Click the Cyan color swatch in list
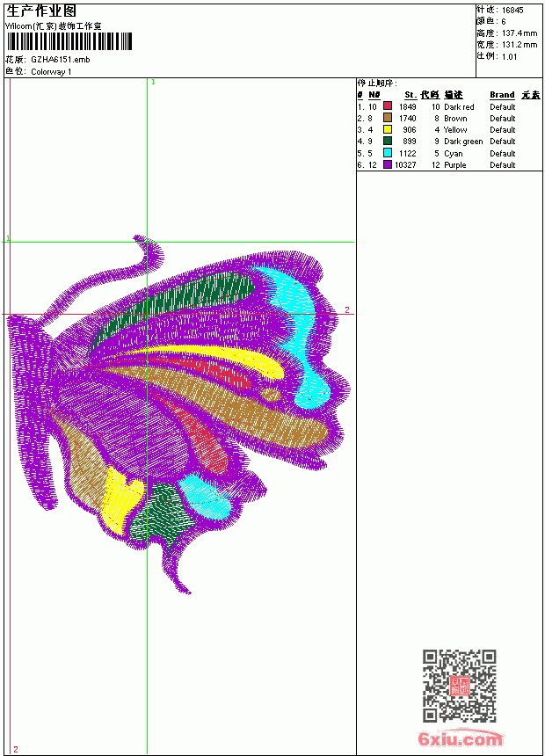 388,153
